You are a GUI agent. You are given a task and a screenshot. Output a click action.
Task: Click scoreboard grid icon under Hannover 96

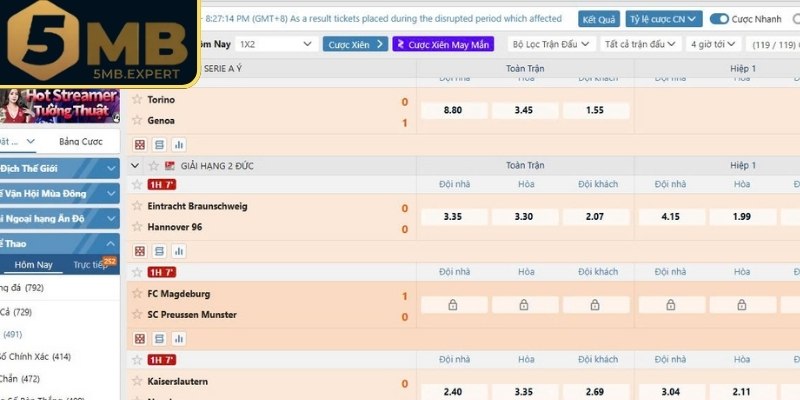pyautogui.click(x=139, y=250)
